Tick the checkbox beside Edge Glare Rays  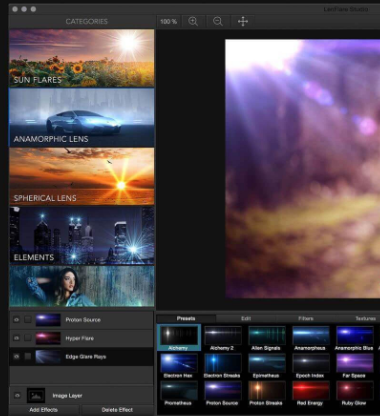click(28, 356)
